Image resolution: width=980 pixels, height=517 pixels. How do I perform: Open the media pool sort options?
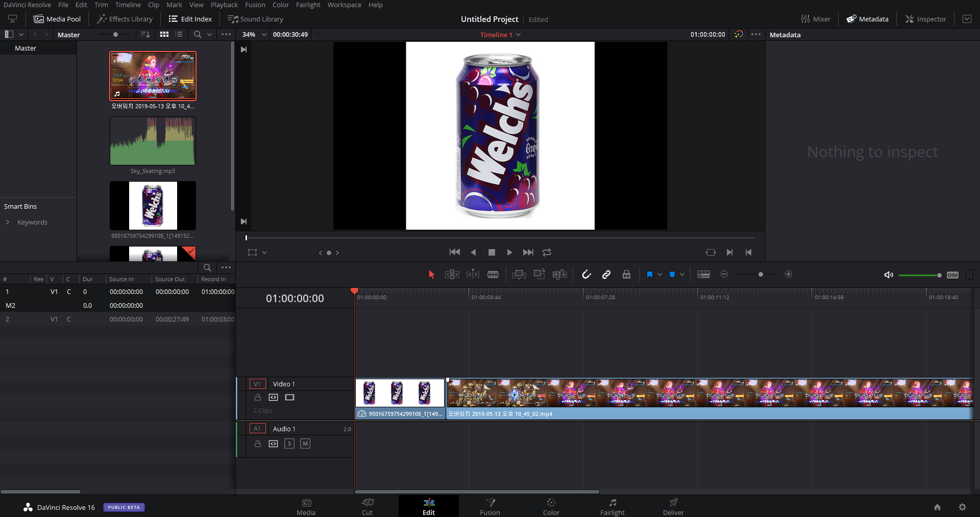click(x=145, y=34)
